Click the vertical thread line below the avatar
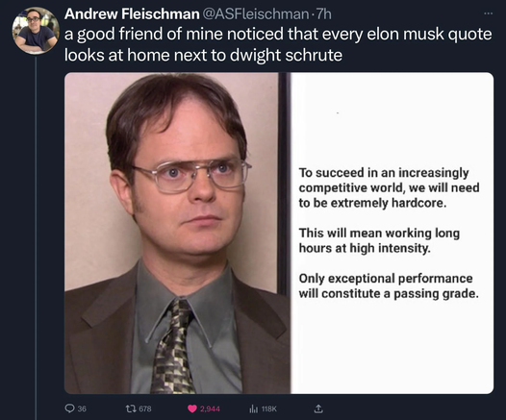This screenshot has height=420, width=506. 36,238
